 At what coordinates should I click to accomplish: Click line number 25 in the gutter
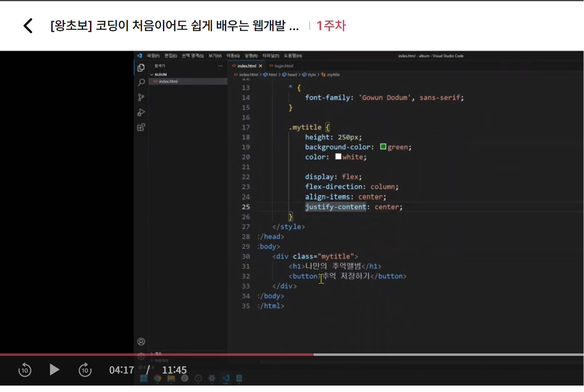246,207
